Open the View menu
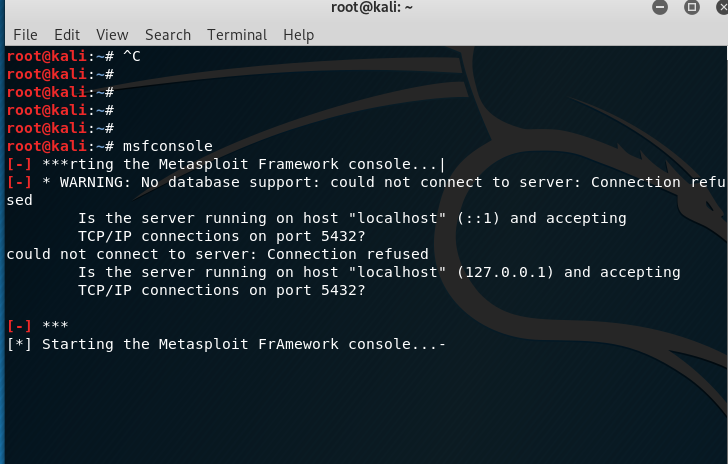Image resolution: width=728 pixels, height=464 pixels. (x=112, y=34)
